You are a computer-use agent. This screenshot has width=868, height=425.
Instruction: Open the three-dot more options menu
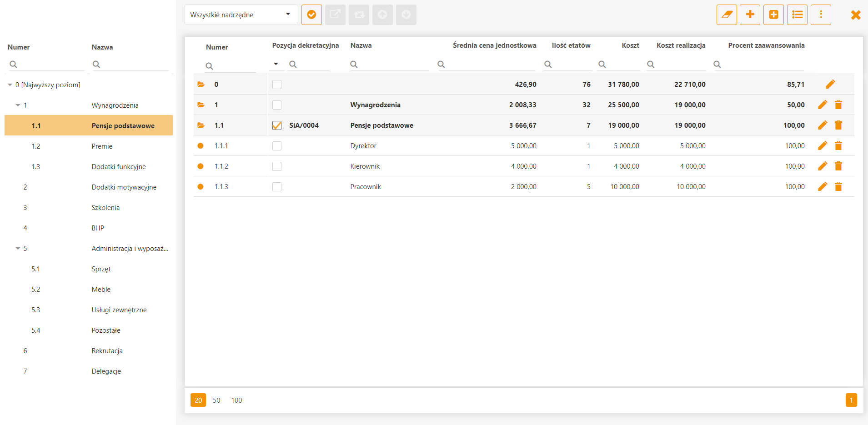tap(821, 15)
